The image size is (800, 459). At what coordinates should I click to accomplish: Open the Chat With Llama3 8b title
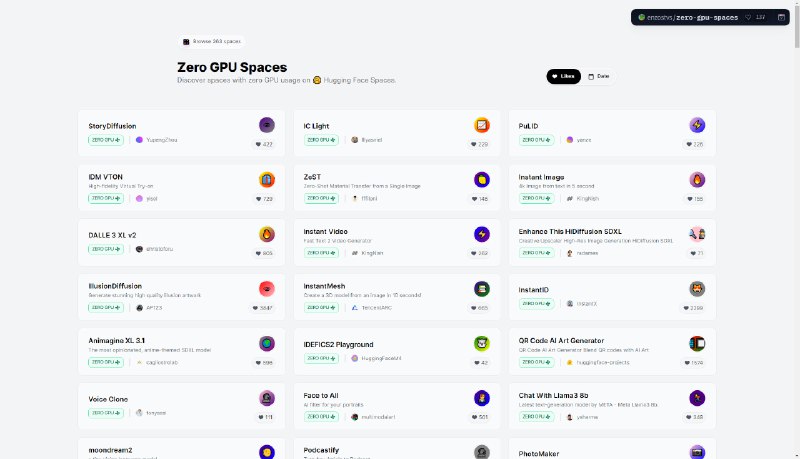click(554, 395)
